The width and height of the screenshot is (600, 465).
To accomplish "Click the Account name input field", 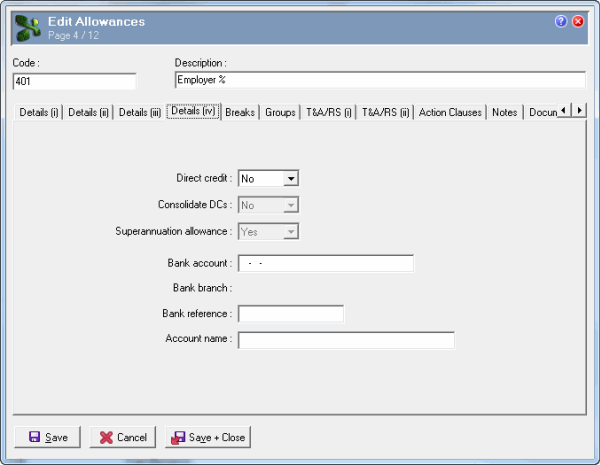I will [x=346, y=340].
